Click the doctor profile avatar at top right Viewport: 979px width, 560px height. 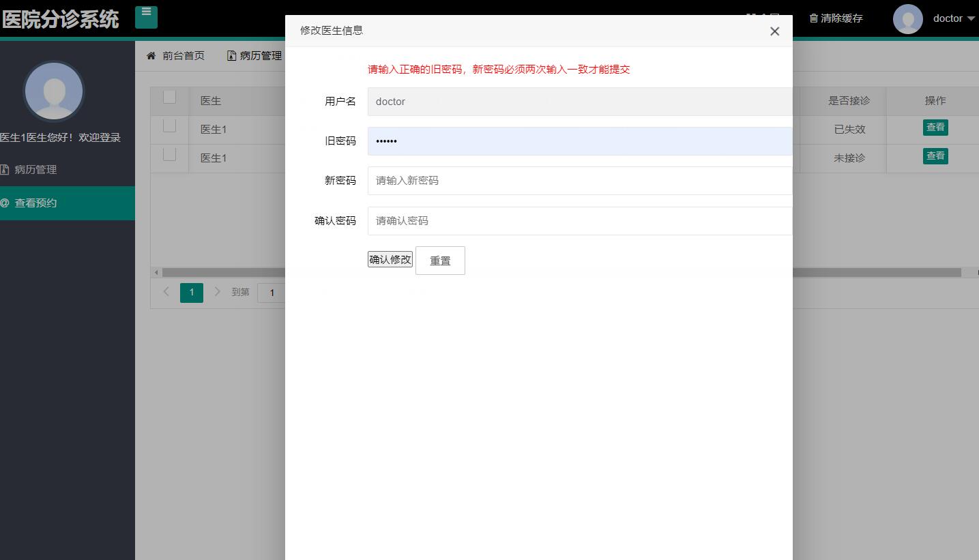(907, 18)
